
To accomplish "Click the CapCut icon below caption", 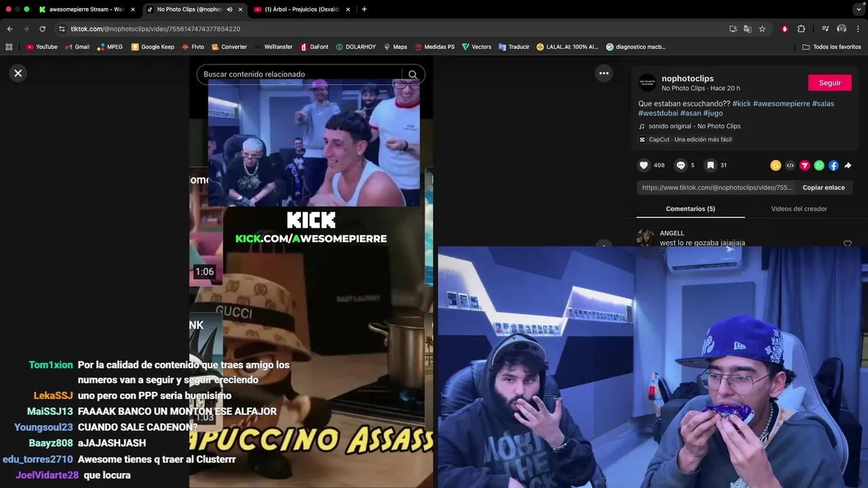I will click(642, 140).
